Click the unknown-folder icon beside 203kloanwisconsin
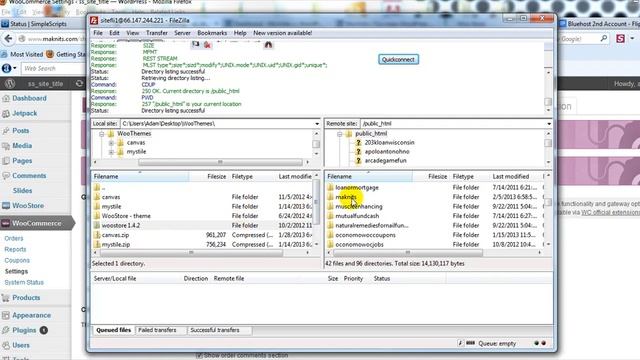640x360 pixels. (x=358, y=142)
